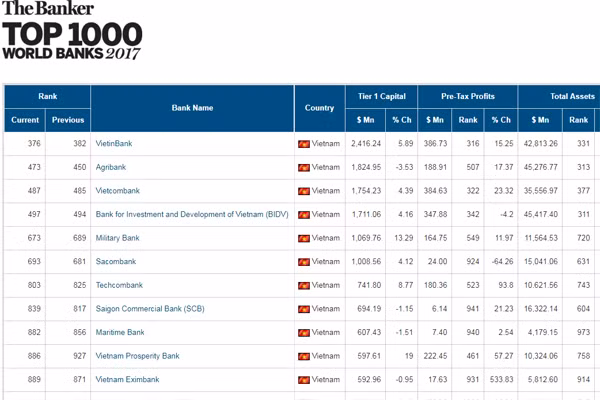Click Vietnam flag in Maritime Bank row
The height and width of the screenshot is (400, 600).
[x=304, y=332]
